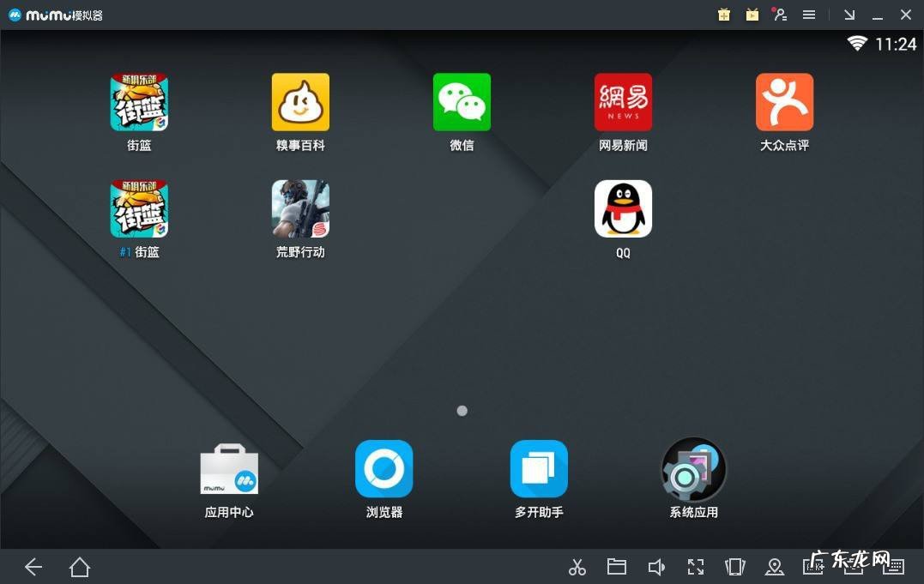Click the gift activity icon in title bar
Screen dimensions: 924x584
tap(723, 15)
